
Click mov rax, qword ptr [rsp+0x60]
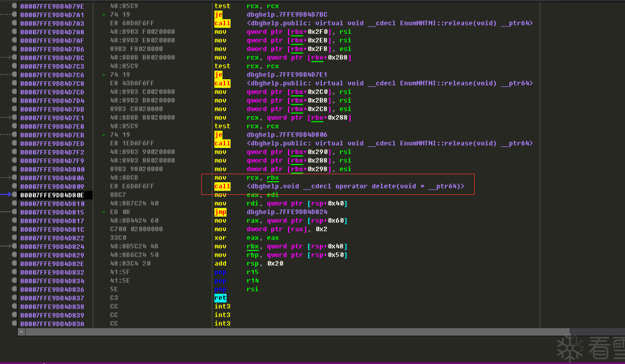pyautogui.click(x=281, y=221)
